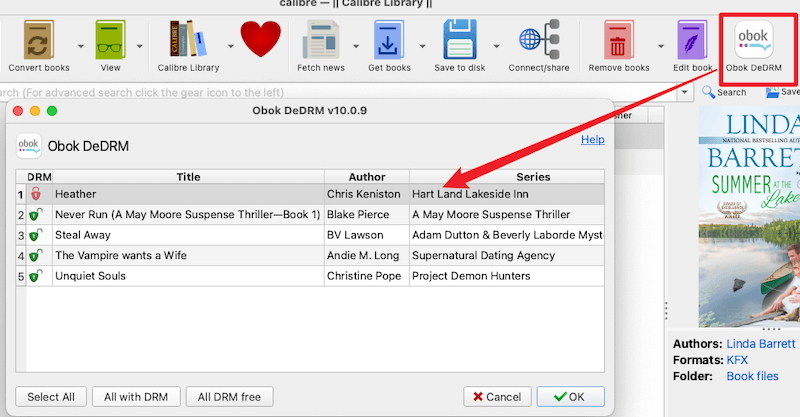
Task: Expand the Calibre Library dropdown arrow
Action: [230, 46]
